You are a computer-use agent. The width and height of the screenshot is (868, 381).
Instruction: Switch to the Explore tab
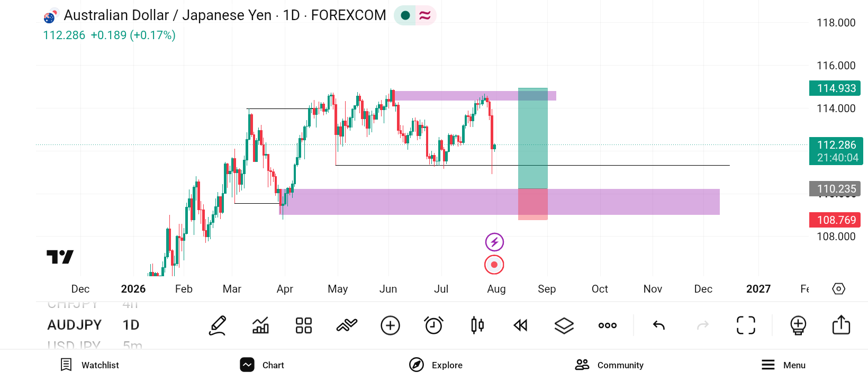click(x=436, y=365)
